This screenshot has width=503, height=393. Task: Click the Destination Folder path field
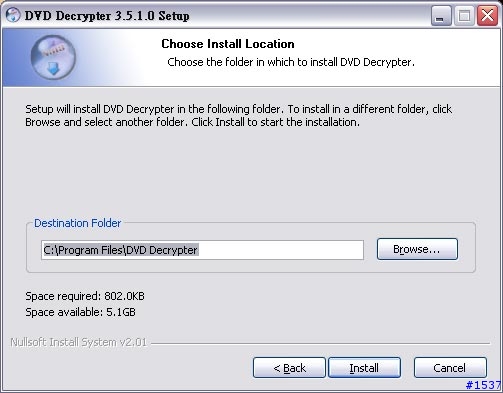point(202,250)
